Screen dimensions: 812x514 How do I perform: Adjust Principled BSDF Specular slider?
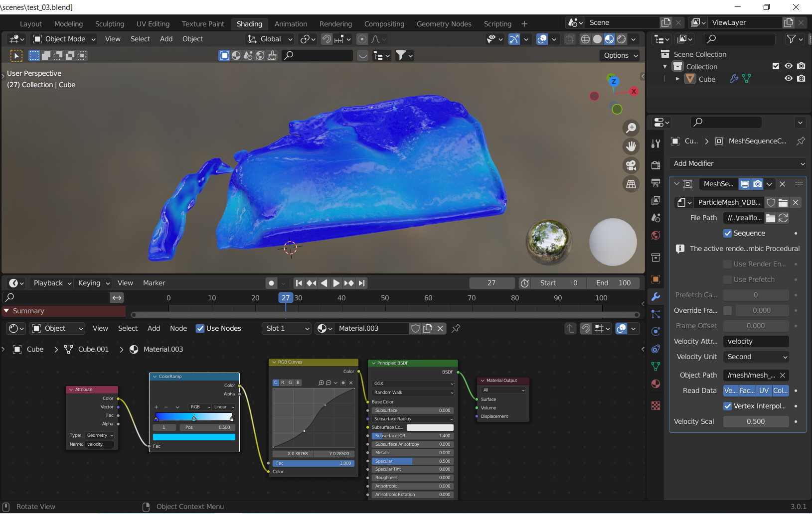click(412, 461)
